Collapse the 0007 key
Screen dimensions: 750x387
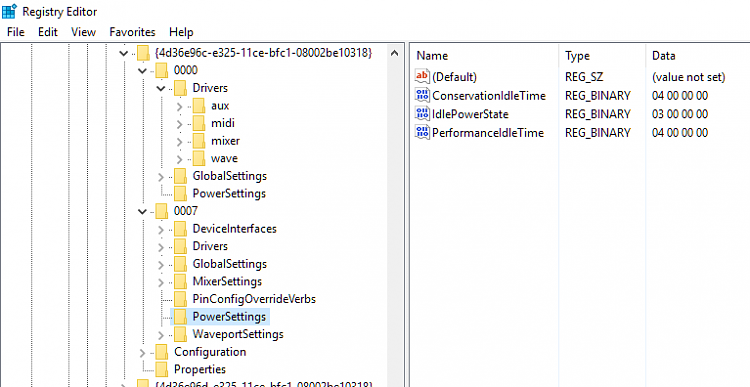(x=143, y=211)
